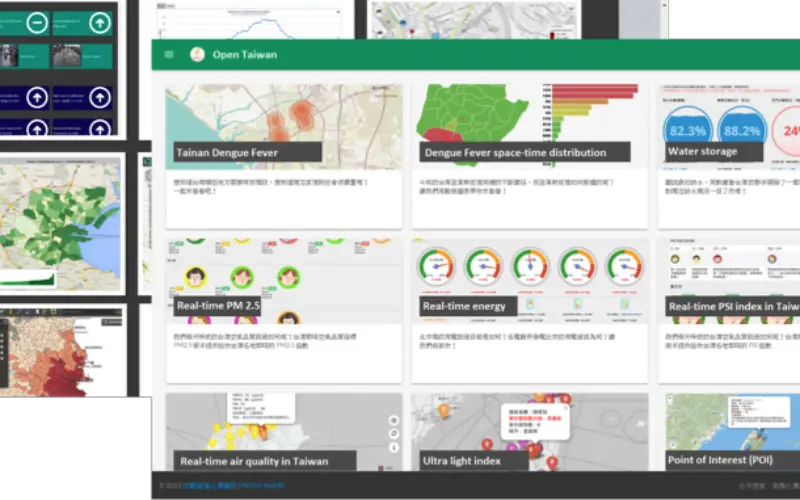Click up-arrow on the bottom-left navy tile
Screen dimensions: 800x500
pyautogui.click(x=37, y=128)
